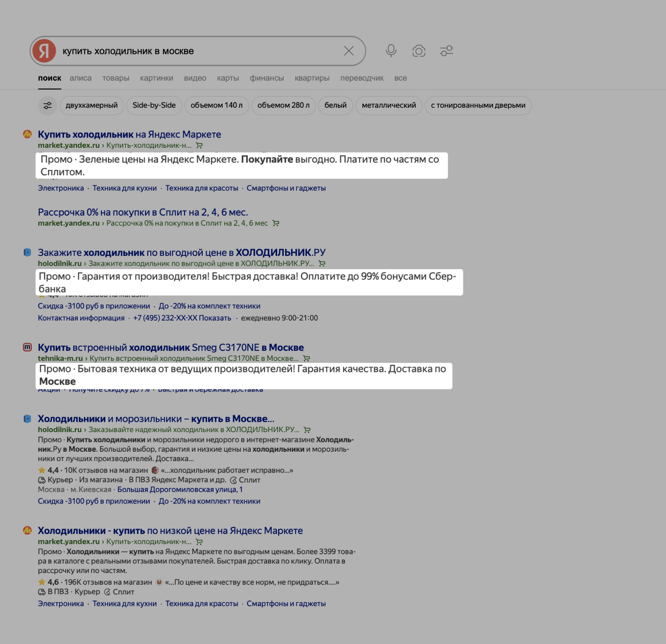Apply the белый filter chip
Screen dimensions: 666x644
click(x=335, y=105)
